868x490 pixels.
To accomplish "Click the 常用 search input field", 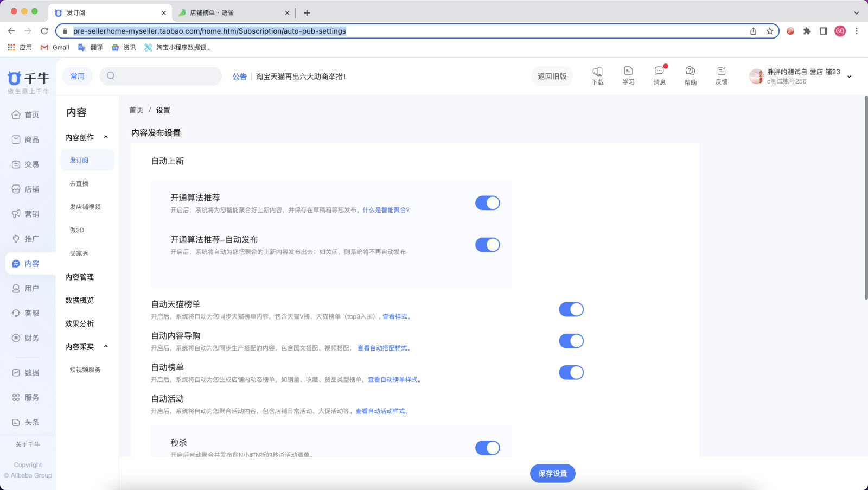I will 161,76.
